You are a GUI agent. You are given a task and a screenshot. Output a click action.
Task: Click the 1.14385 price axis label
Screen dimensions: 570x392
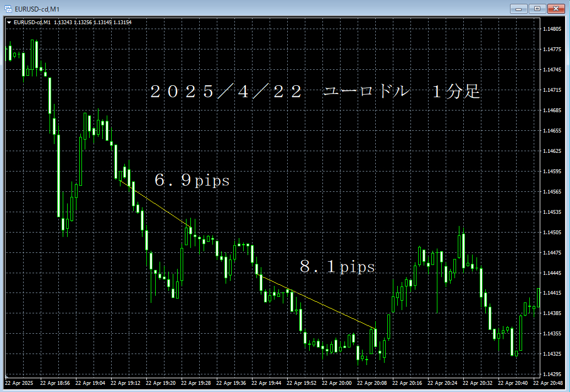[552, 313]
